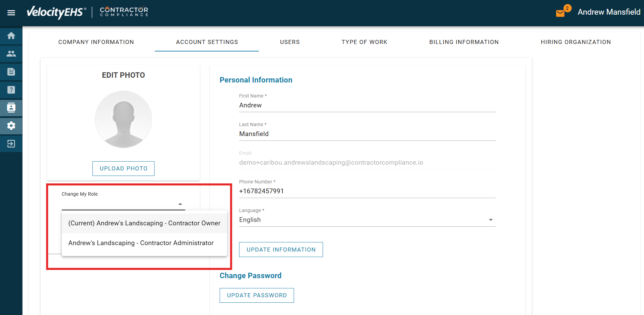Screen dimensions: 644x315
Task: Open the hamburger navigation menu
Action: pos(11,13)
